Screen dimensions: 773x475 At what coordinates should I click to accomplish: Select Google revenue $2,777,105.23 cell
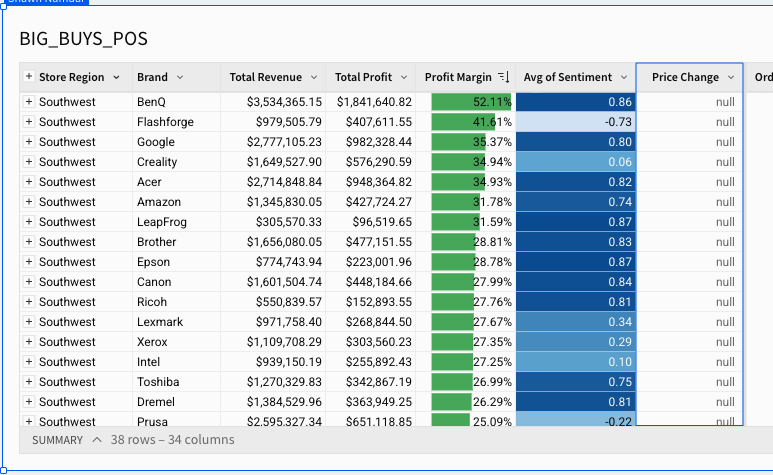pos(273,142)
